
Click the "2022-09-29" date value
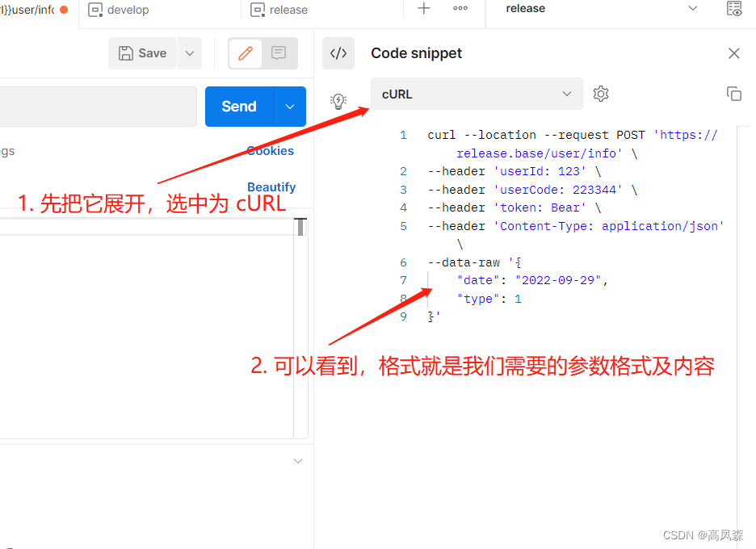pos(558,280)
